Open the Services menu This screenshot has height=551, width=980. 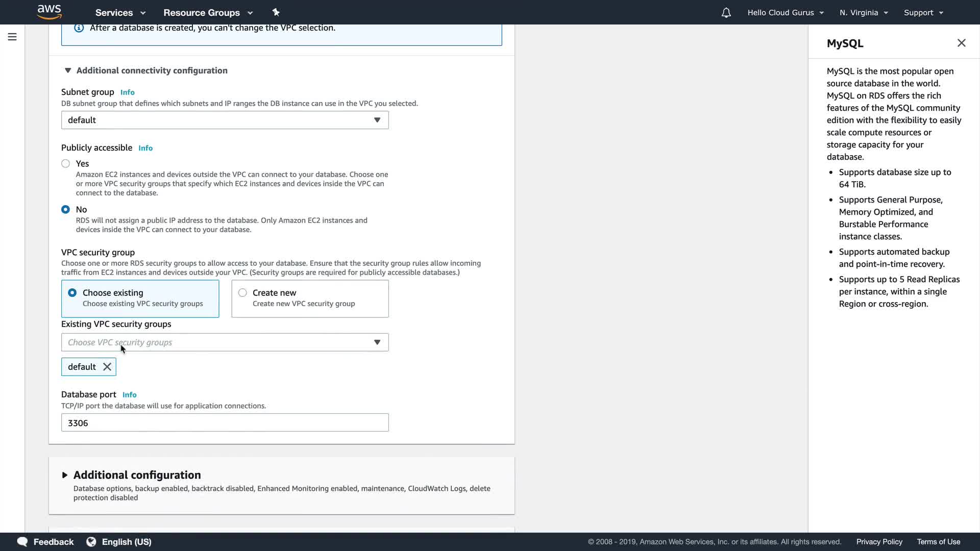120,13
